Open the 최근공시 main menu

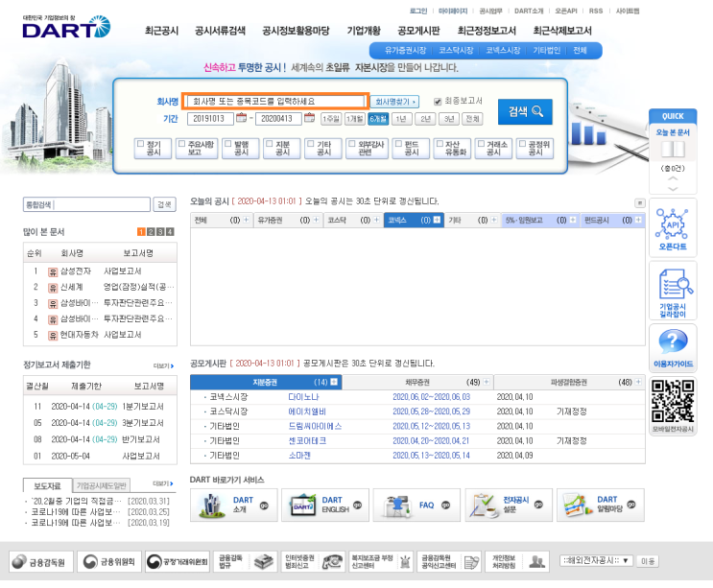161,31
